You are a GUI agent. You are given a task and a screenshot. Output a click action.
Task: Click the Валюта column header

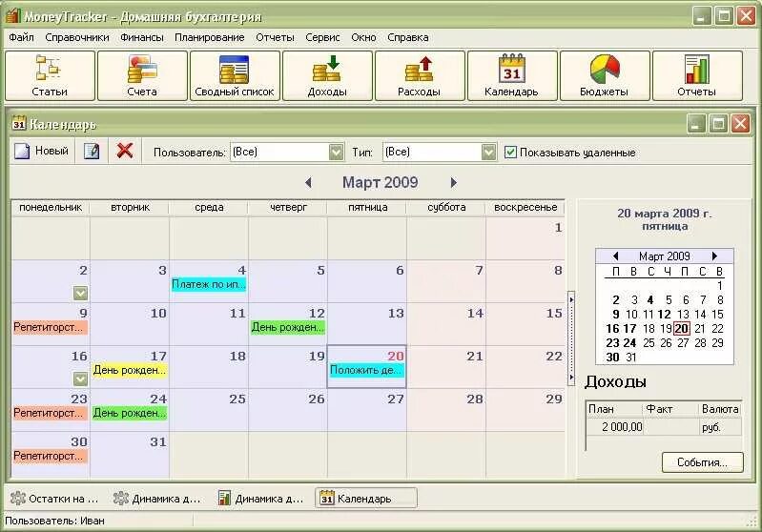720,409
